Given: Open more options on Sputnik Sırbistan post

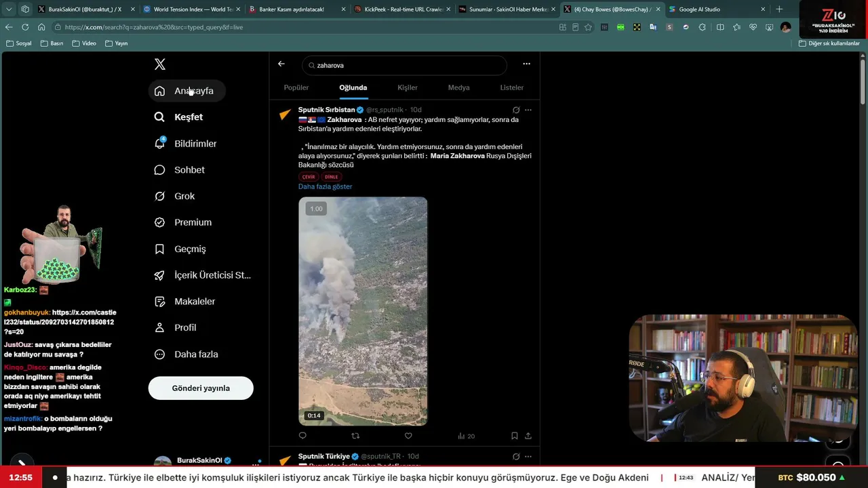Looking at the screenshot, I should tap(528, 110).
